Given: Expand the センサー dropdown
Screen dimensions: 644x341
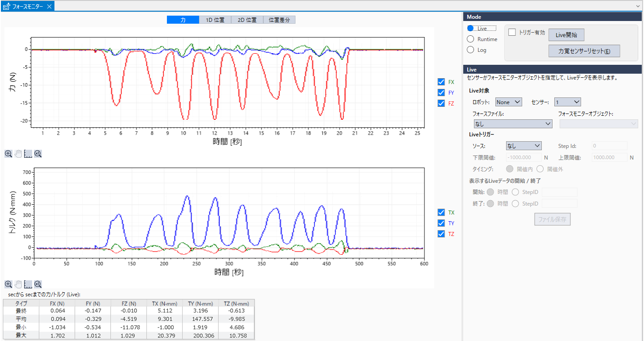Looking at the screenshot, I should (567, 102).
